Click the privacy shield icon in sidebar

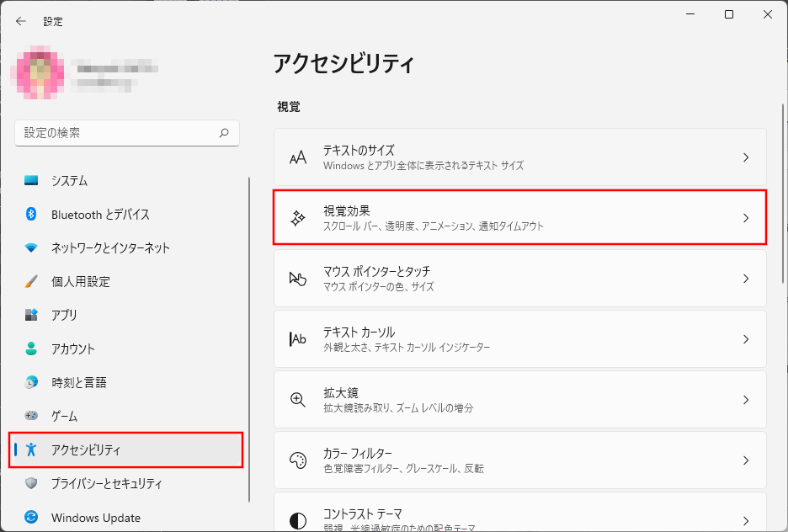tap(31, 483)
